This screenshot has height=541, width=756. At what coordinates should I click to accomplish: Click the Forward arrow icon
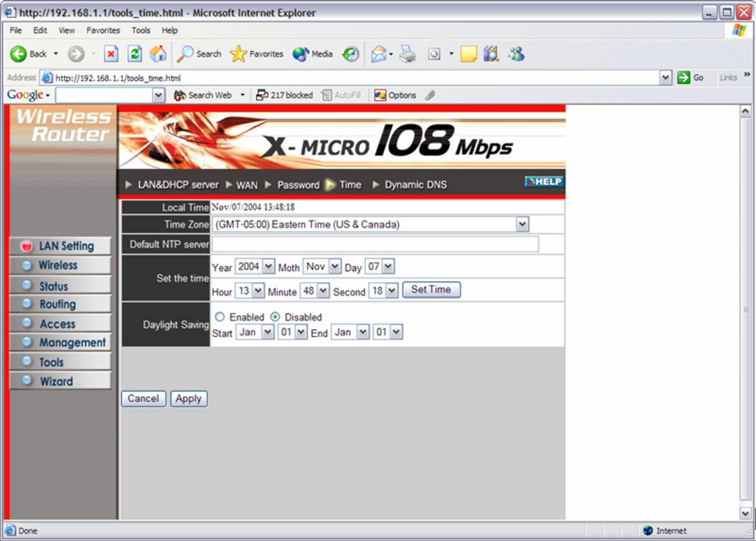tap(76, 54)
